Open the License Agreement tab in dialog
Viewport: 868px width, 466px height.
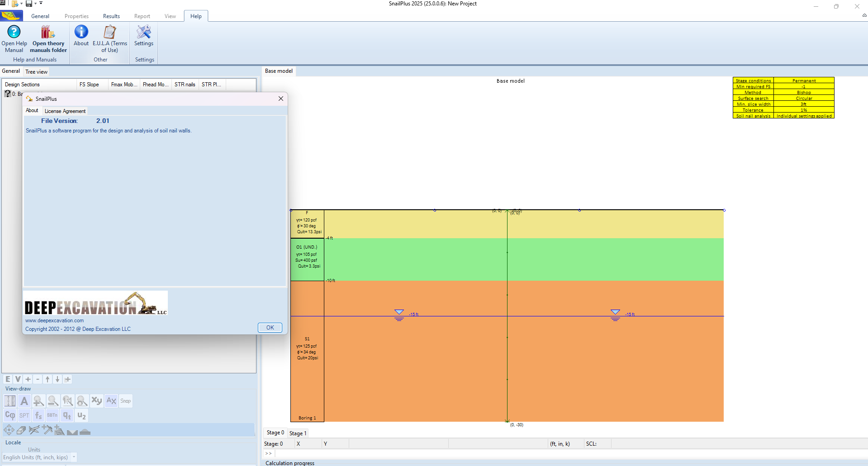click(65, 111)
